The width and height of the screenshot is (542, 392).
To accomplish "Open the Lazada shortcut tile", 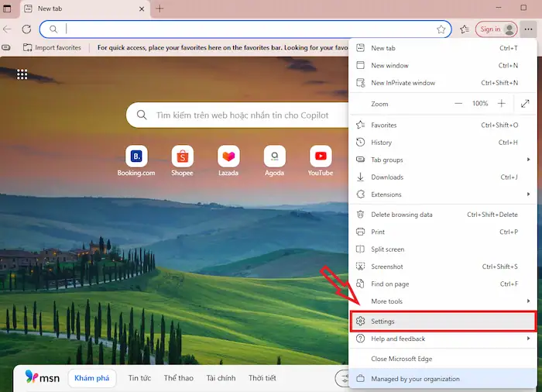I will pos(228,161).
